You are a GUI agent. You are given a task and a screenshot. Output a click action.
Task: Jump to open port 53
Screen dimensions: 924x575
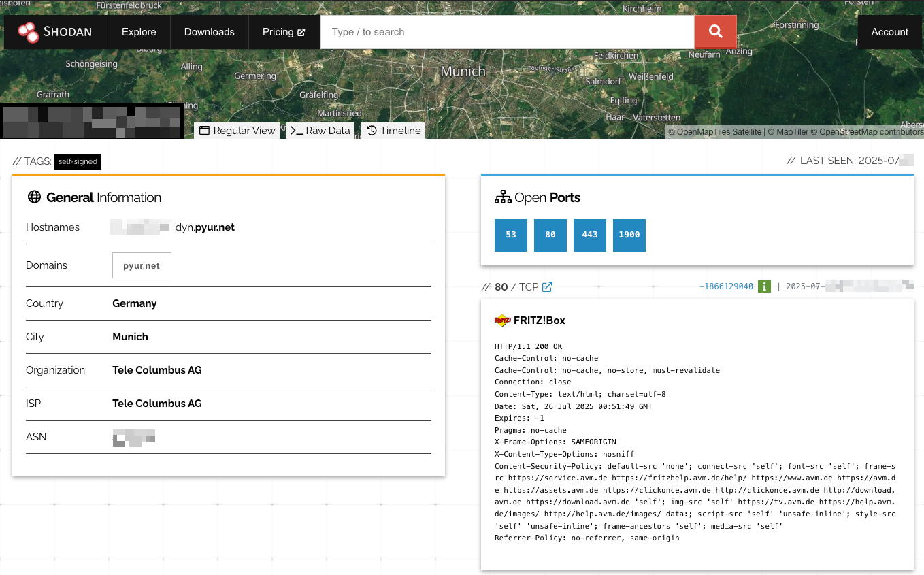[x=511, y=235]
